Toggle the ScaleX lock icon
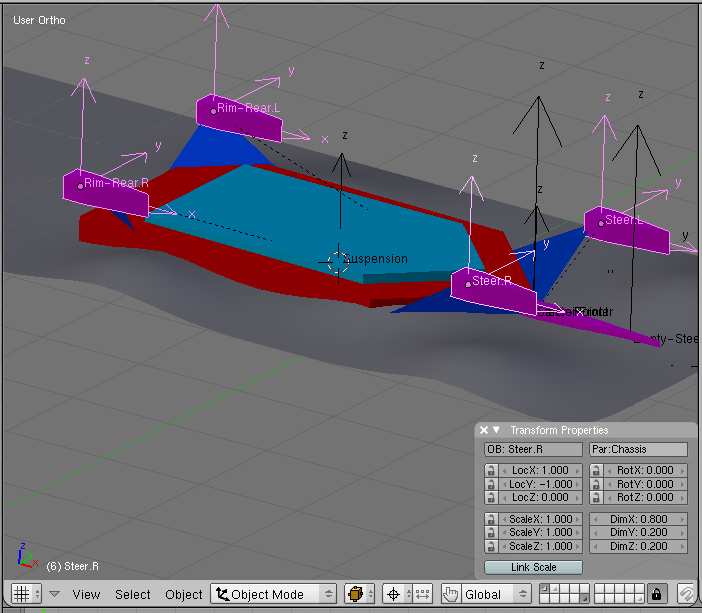This screenshot has height=613, width=702. pos(491,519)
